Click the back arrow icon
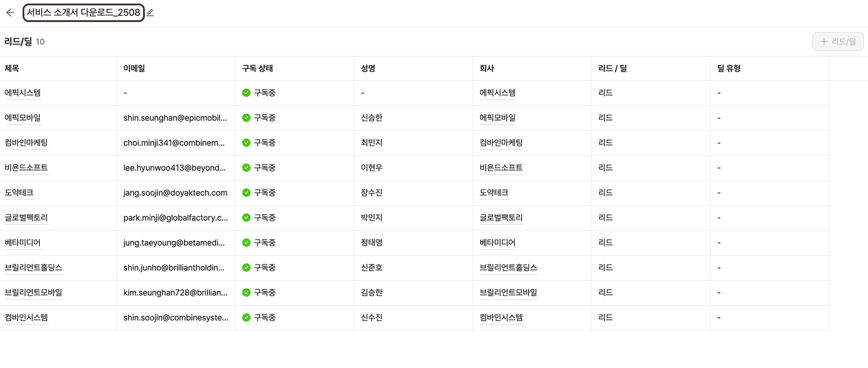This screenshot has height=368, width=868. pos(10,12)
